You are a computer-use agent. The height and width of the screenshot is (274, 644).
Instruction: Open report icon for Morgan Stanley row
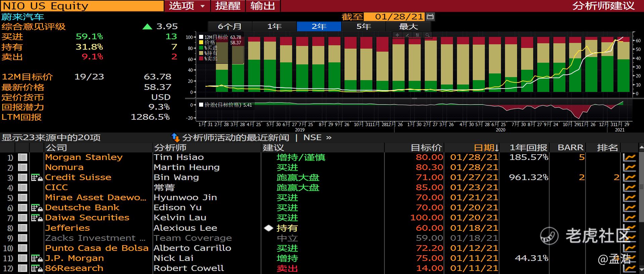pyautogui.click(x=22, y=157)
